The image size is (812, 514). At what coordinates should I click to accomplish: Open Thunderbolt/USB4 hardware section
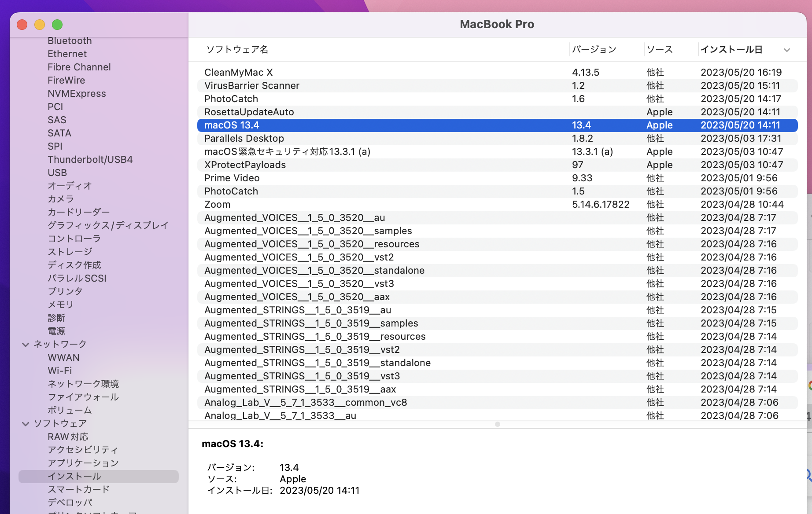click(x=90, y=160)
